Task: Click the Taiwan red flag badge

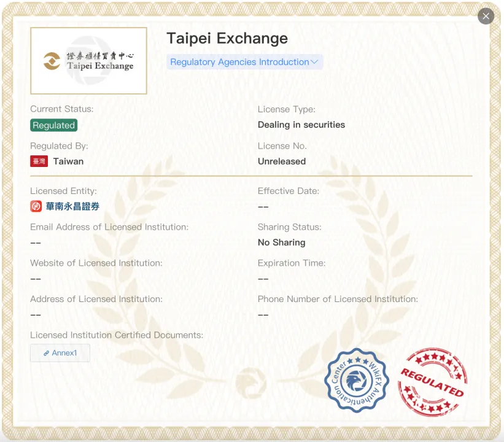Action: [x=39, y=161]
